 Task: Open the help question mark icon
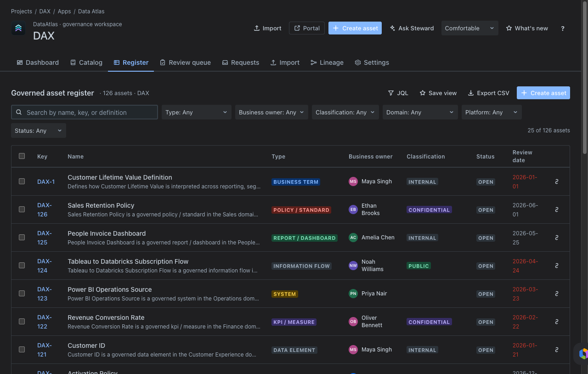click(563, 28)
